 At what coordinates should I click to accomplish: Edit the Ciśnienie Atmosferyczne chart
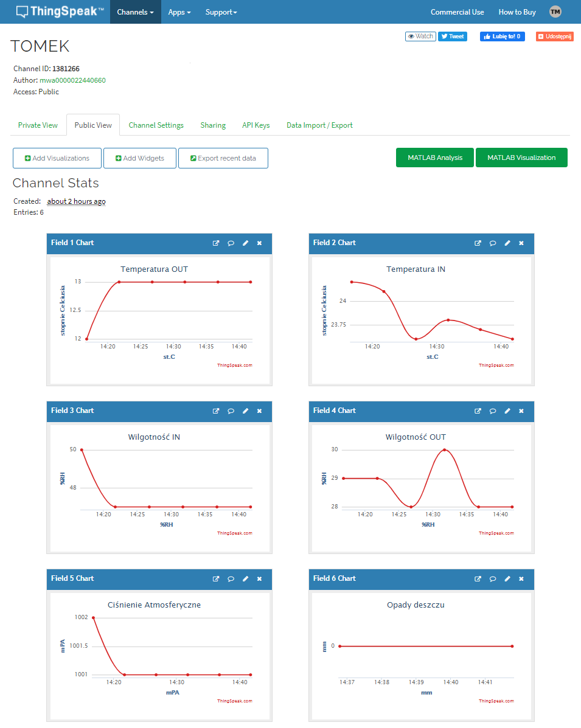[x=245, y=578]
